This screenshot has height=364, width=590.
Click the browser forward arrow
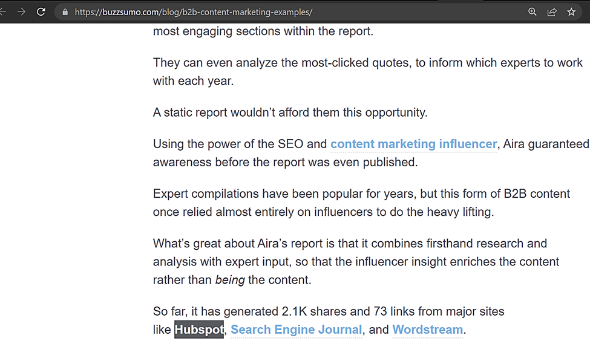21,11
